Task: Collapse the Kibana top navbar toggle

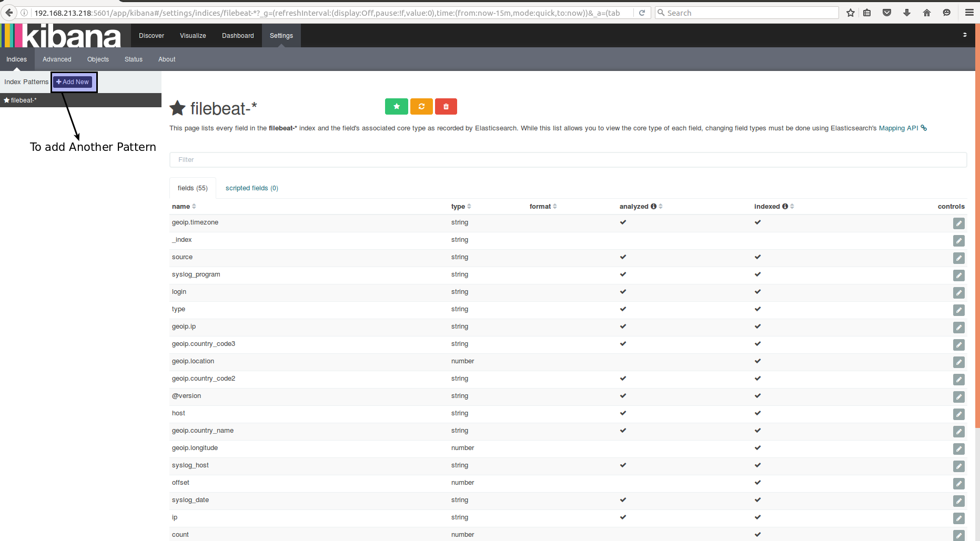Action: (964, 35)
